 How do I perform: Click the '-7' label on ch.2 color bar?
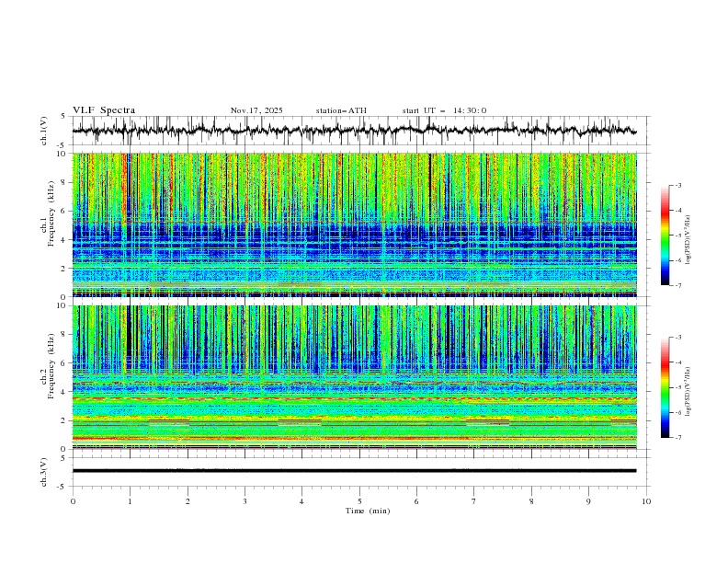click(x=677, y=438)
